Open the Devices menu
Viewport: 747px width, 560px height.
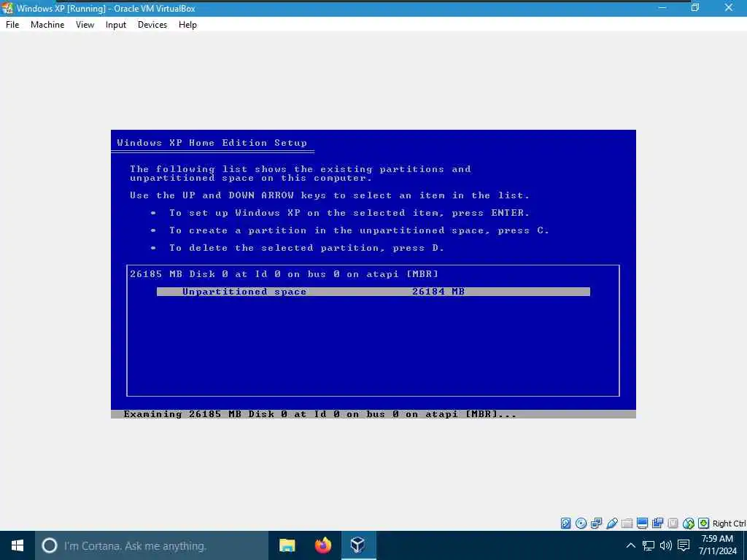pos(152,25)
